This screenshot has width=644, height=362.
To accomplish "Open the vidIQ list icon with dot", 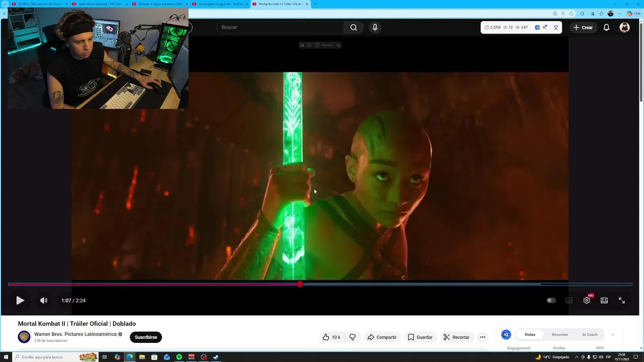I will click(x=545, y=28).
